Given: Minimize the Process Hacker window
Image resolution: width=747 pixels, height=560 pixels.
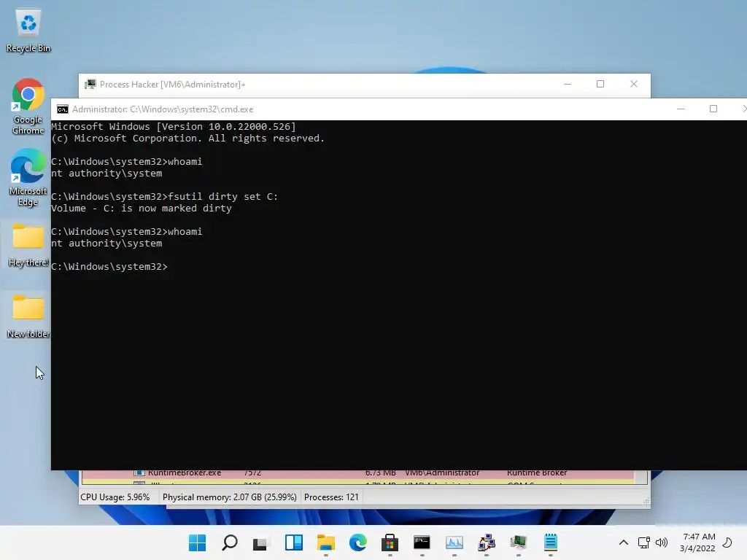Looking at the screenshot, I should (568, 85).
